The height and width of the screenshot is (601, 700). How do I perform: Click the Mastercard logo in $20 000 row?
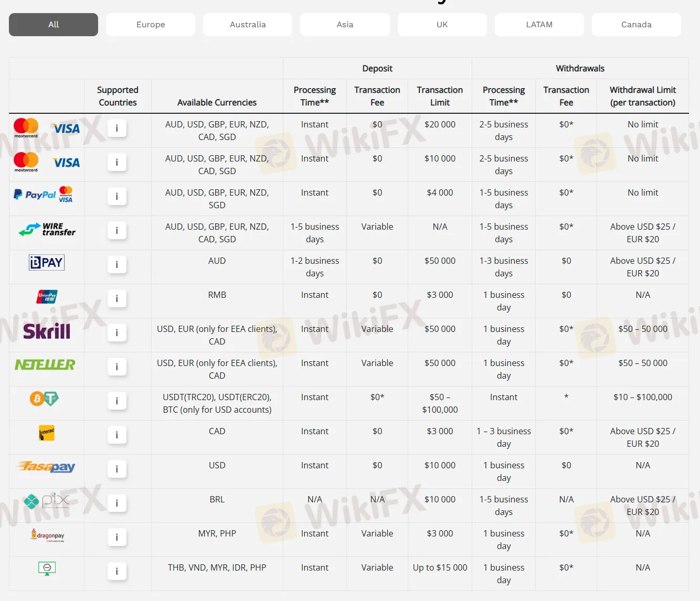point(26,128)
